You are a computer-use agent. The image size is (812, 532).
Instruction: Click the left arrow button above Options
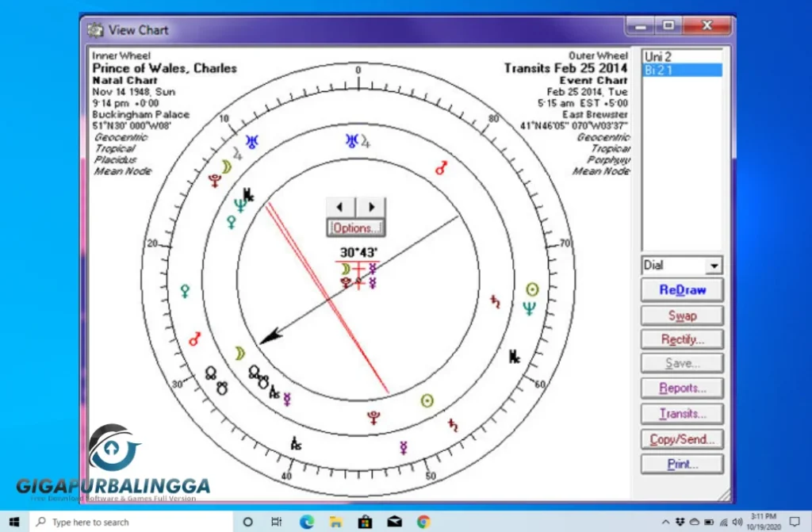[341, 207]
